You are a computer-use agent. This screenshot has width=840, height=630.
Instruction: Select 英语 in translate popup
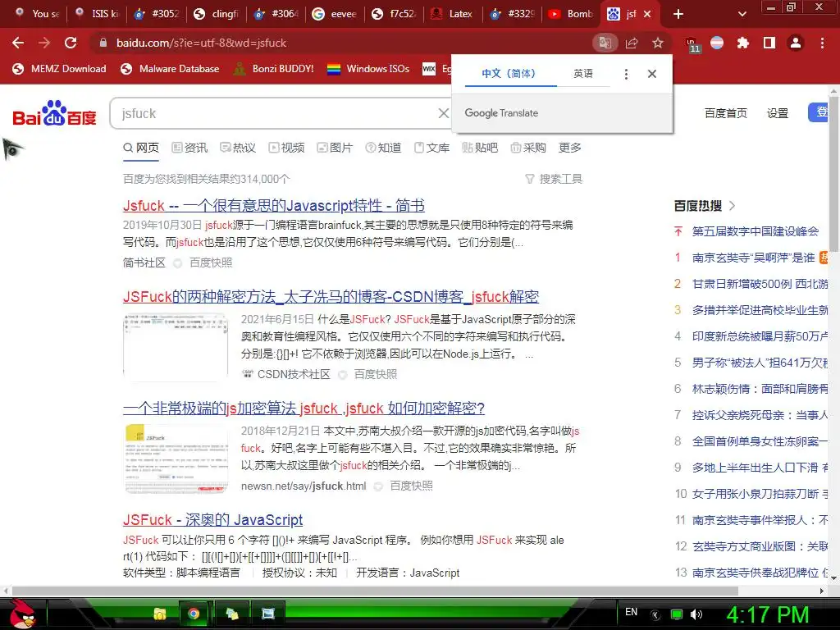coord(583,73)
